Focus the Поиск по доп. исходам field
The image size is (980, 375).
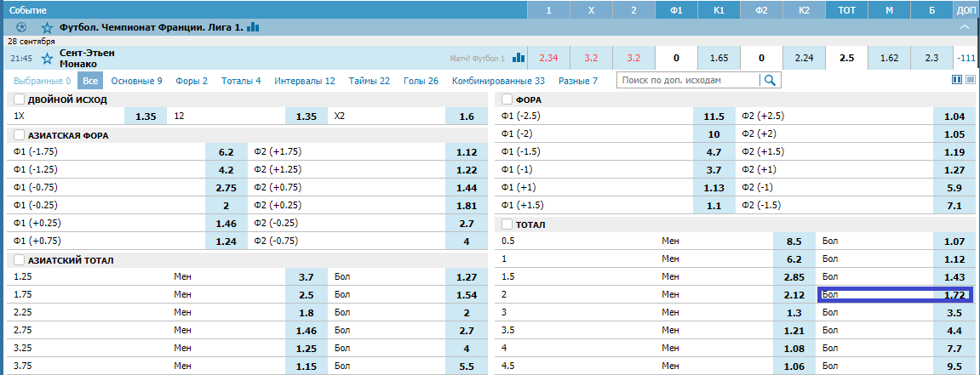(x=688, y=80)
